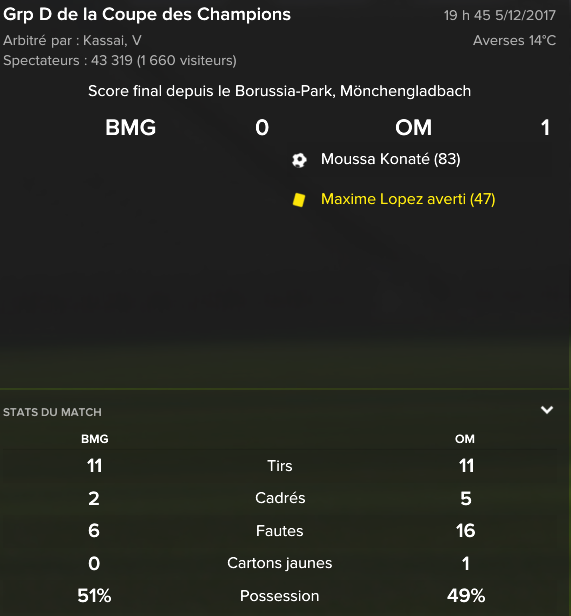The height and width of the screenshot is (616, 571).
Task: Click the BMG column header in stats
Action: click(95, 439)
